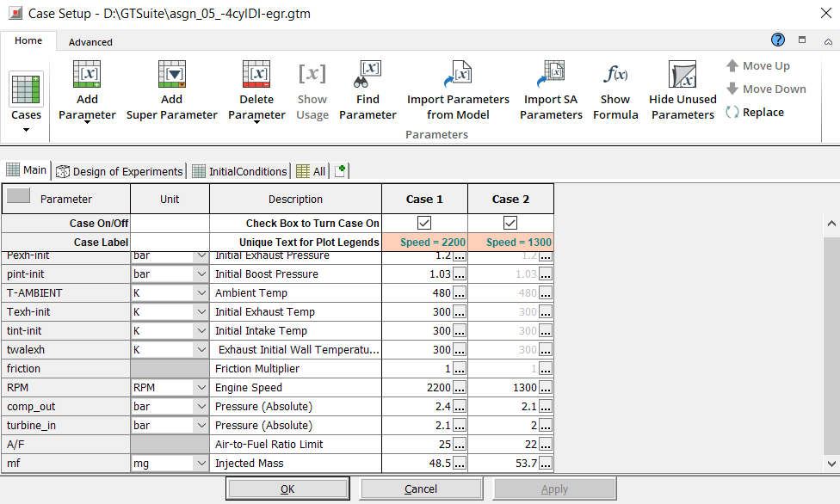Click the Unit column header
This screenshot has height=504, width=840.
click(x=170, y=200)
